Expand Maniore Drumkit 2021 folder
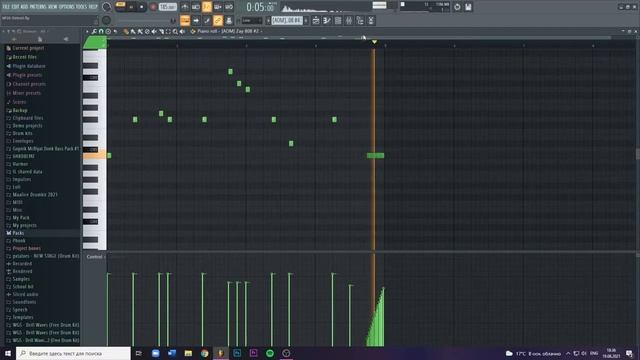Screen dimensions: 640x360 [x=35, y=195]
